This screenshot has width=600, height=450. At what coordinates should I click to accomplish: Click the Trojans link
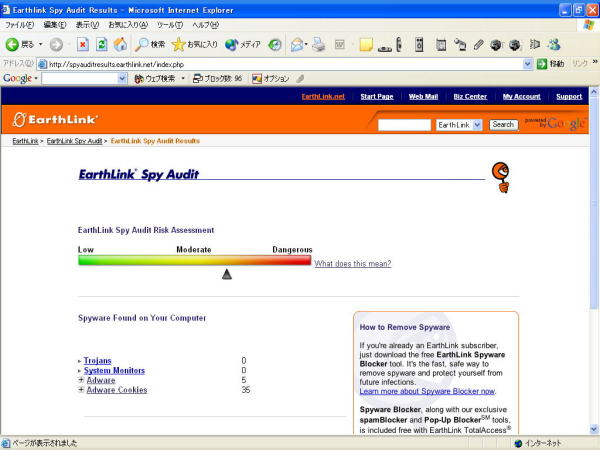[98, 360]
